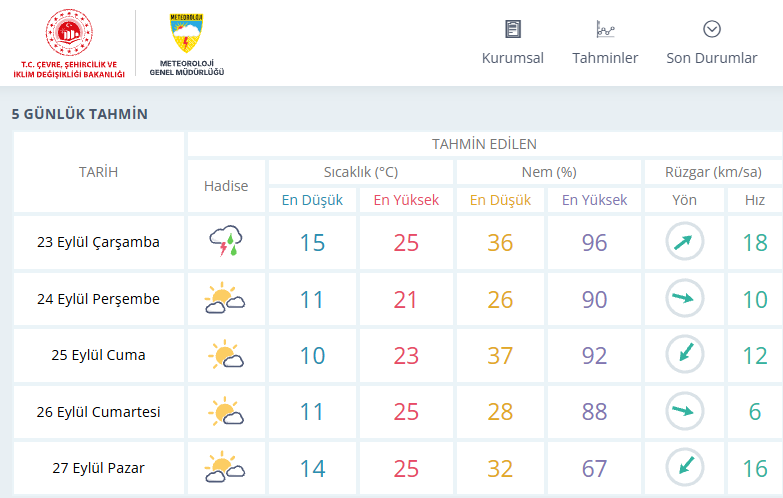This screenshot has height=498, width=783.
Task: Select the 24 Eylül Perşembe date cell
Action: point(98,299)
